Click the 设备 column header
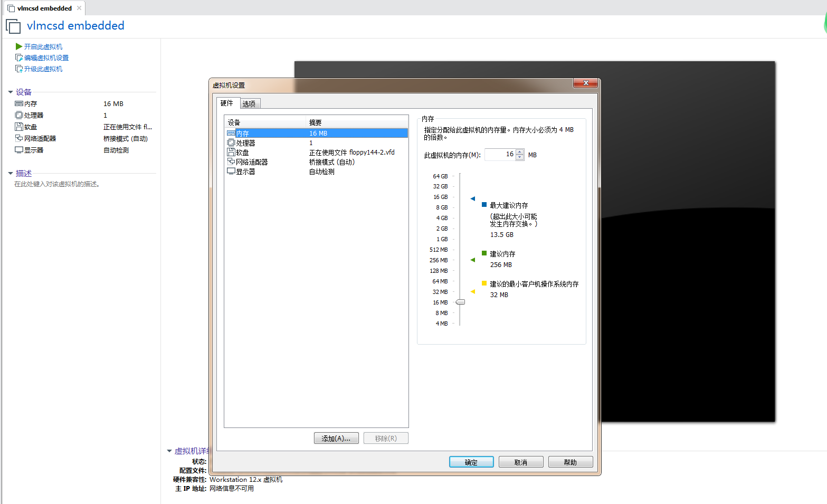Screen dimensions: 827x504 (x=265, y=122)
